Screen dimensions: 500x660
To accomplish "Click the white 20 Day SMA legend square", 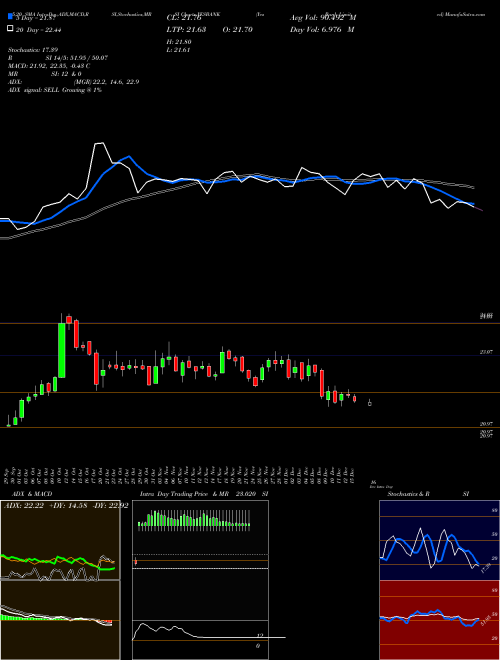I will coord(10,29).
